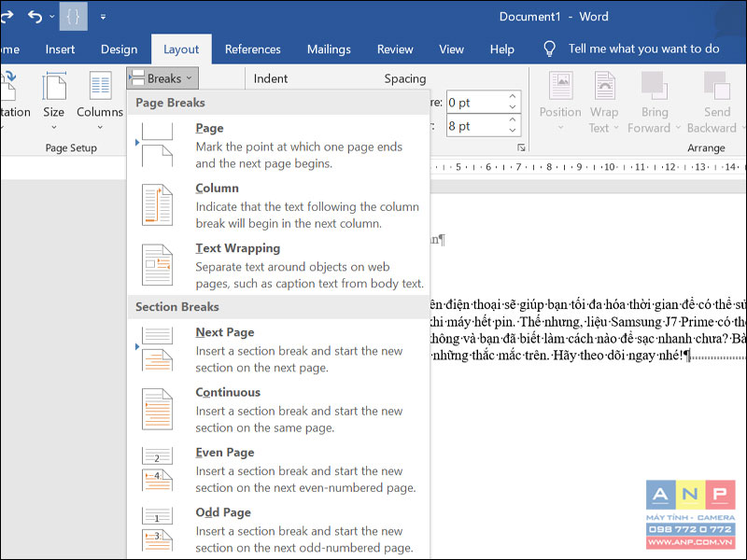Viewport: 747px width, 560px height.
Task: Increase Spacing Before value
Action: (513, 97)
